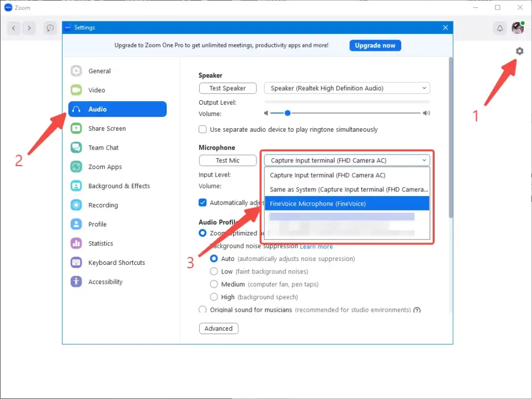Open the Share Screen settings tab
This screenshot has height=399, width=532.
pyautogui.click(x=107, y=129)
